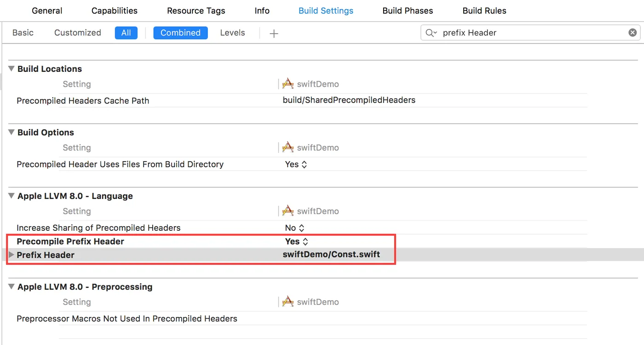Switch to the Levels view

232,33
